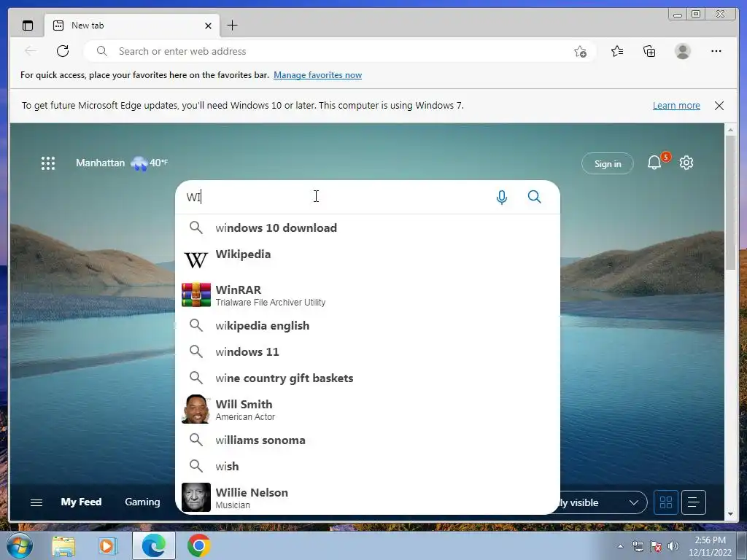Open Windows Explorer from the taskbar
This screenshot has width=747, height=560.
coord(63,546)
